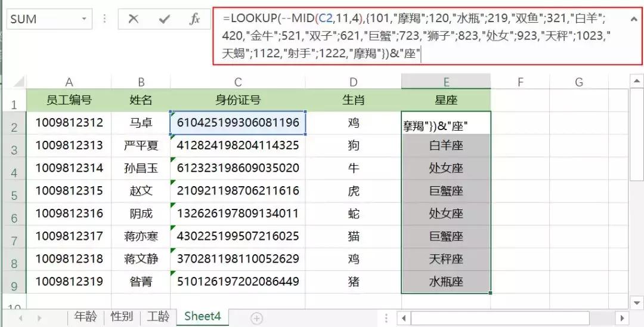Select column A header
The height and width of the screenshot is (327, 644).
(69, 82)
